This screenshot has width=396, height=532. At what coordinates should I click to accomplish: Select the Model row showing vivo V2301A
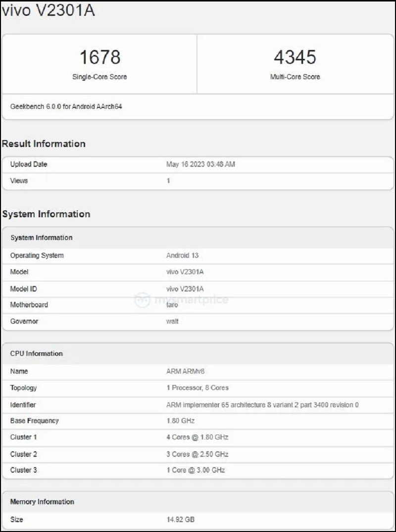point(198,272)
